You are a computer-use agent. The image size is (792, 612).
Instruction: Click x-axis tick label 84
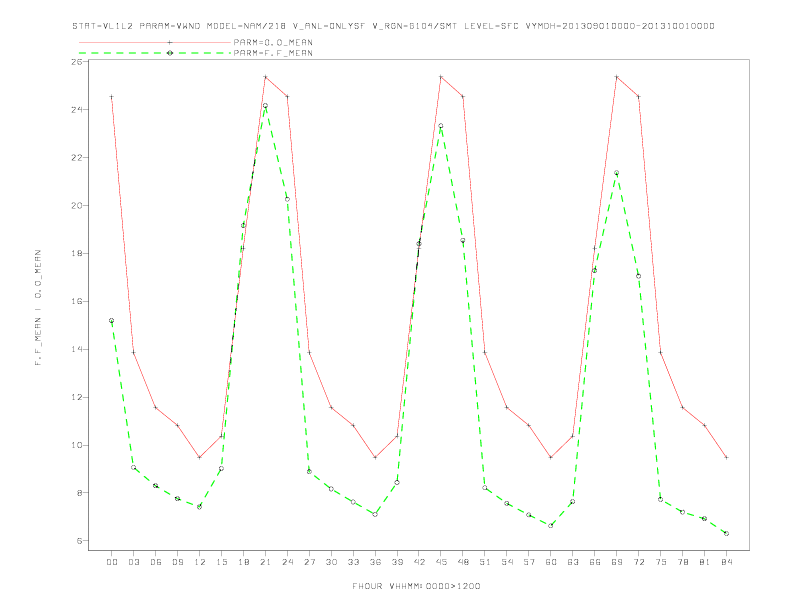[x=726, y=562]
